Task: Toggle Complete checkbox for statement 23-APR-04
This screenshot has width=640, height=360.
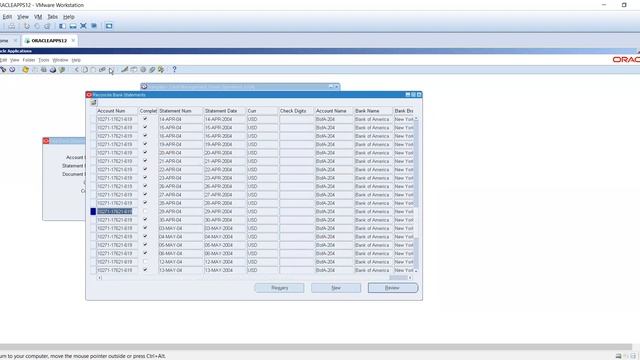Action: click(145, 178)
